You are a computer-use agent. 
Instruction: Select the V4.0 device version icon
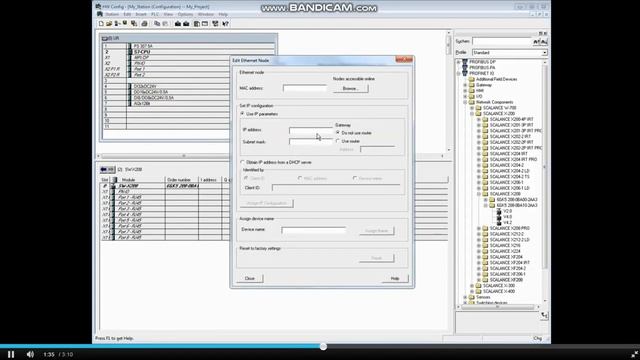[x=499, y=217]
